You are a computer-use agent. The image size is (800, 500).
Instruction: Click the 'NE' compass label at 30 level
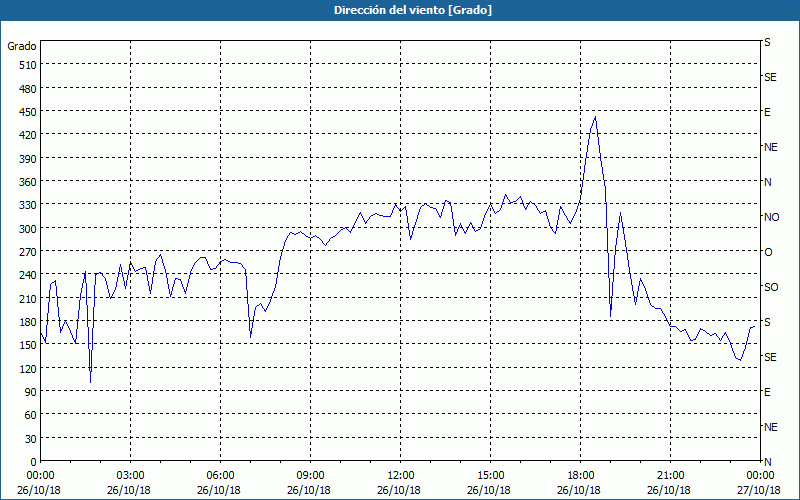771,427
